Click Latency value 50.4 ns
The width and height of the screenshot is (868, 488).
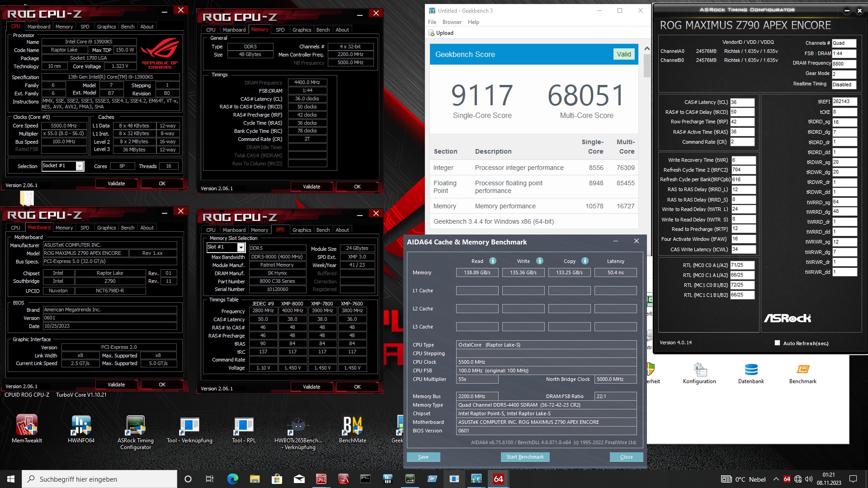[x=615, y=272]
